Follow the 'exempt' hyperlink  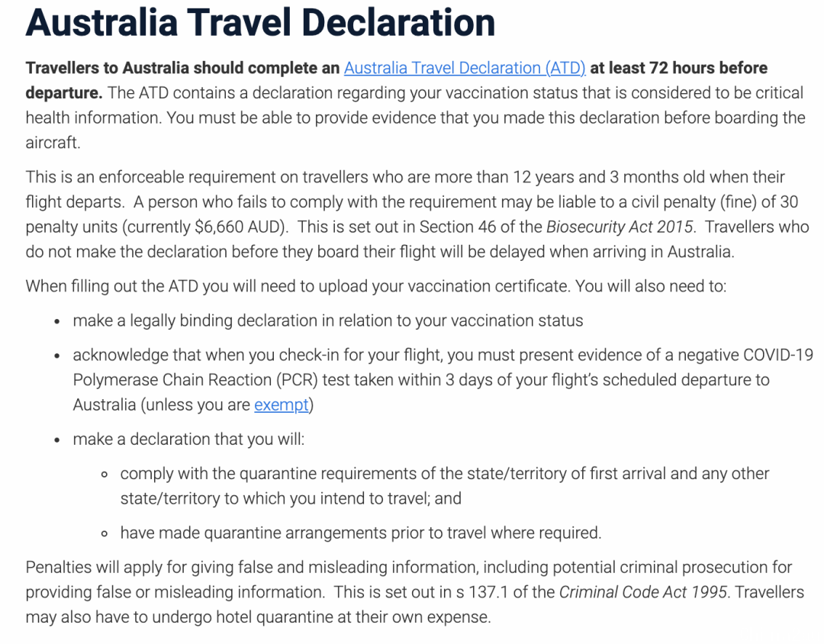(281, 405)
